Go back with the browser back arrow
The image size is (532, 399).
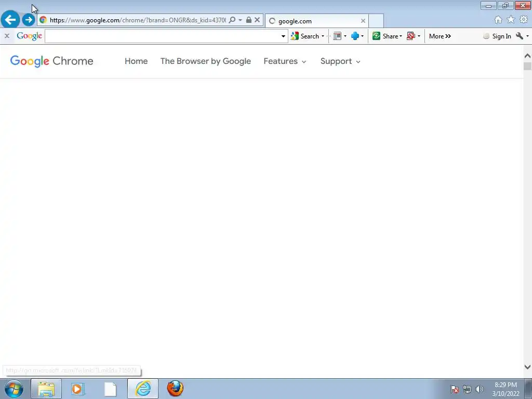pyautogui.click(x=10, y=19)
